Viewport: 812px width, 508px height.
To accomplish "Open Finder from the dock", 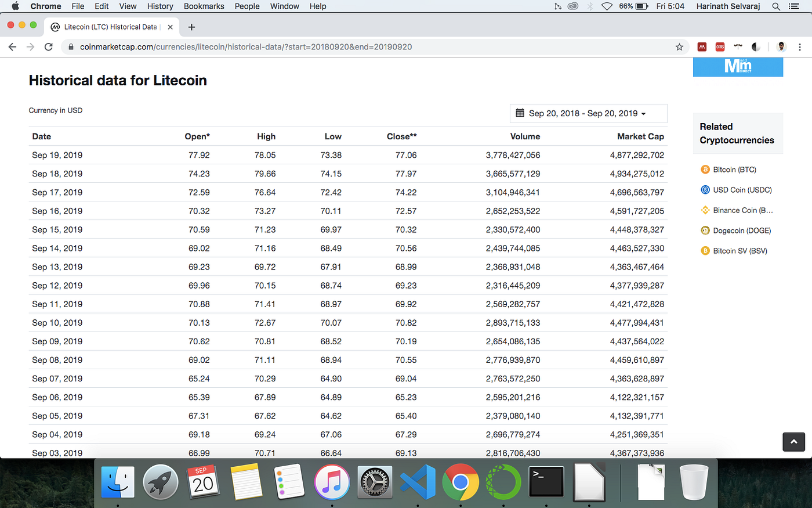I will pos(118,482).
